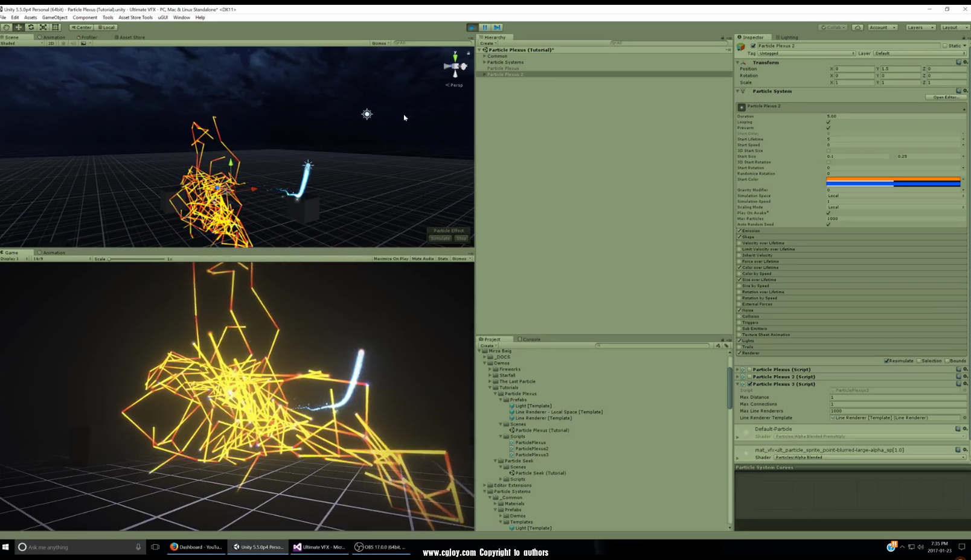This screenshot has height=560, width=971.
Task: Click the Simulate button in Particle Effect overlay
Action: click(440, 238)
